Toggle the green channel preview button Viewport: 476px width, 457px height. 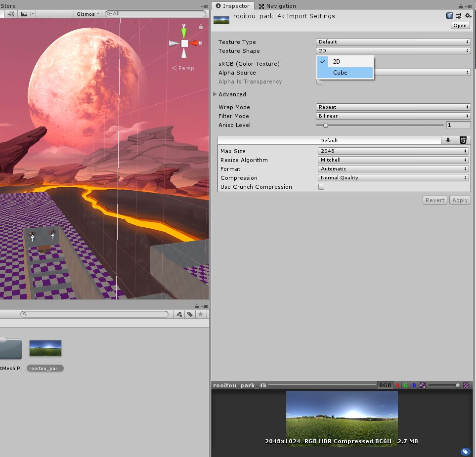pyautogui.click(x=406, y=385)
